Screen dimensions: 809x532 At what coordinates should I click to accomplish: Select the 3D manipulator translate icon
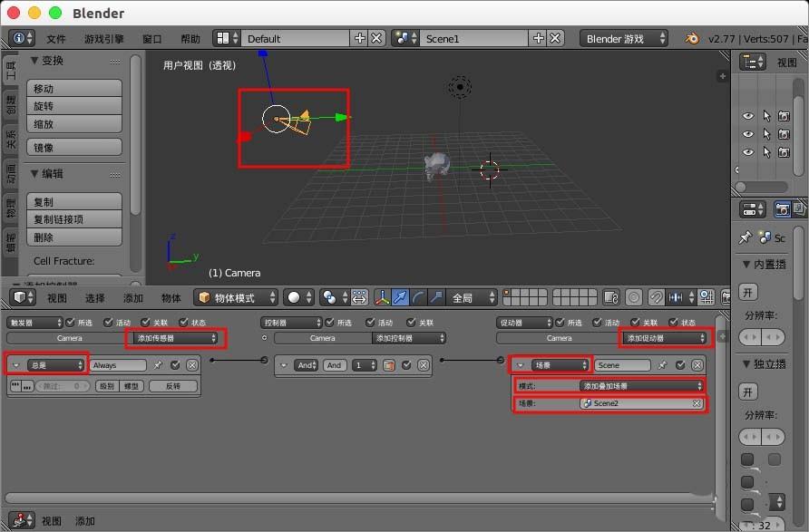tap(399, 297)
